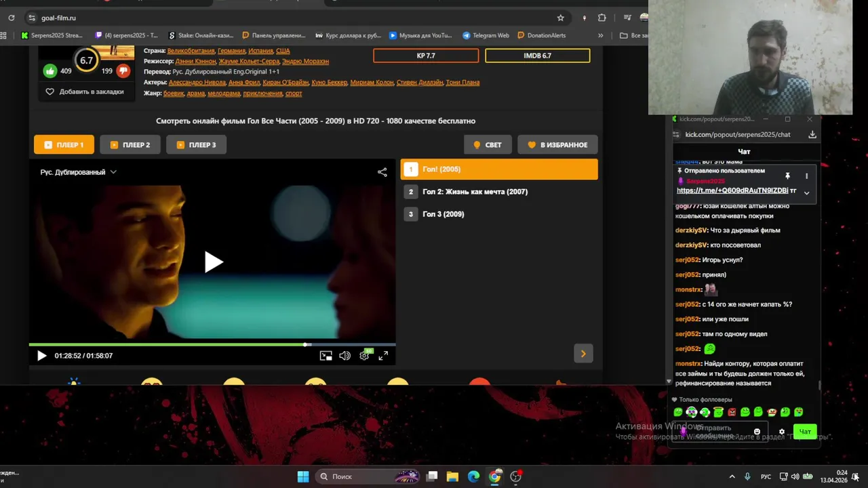Screen dimensions: 868x488
Task: Open File Explorer from the taskbar
Action: [452, 476]
